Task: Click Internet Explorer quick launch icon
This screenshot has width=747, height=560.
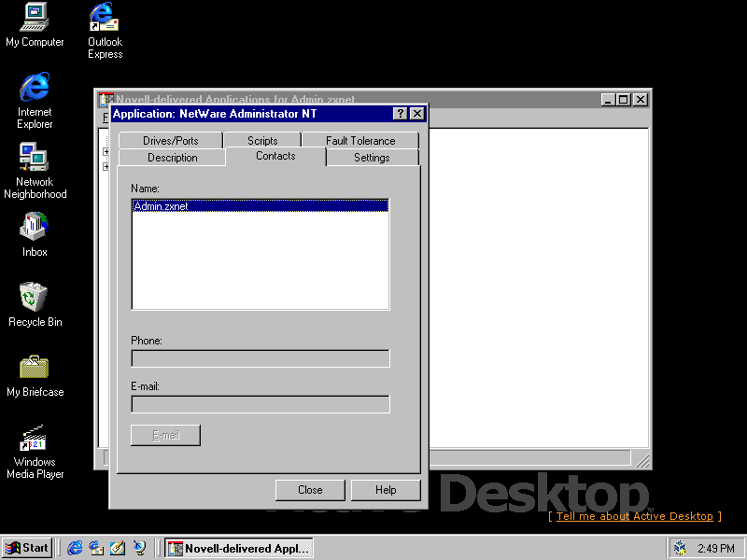Action: (x=75, y=548)
